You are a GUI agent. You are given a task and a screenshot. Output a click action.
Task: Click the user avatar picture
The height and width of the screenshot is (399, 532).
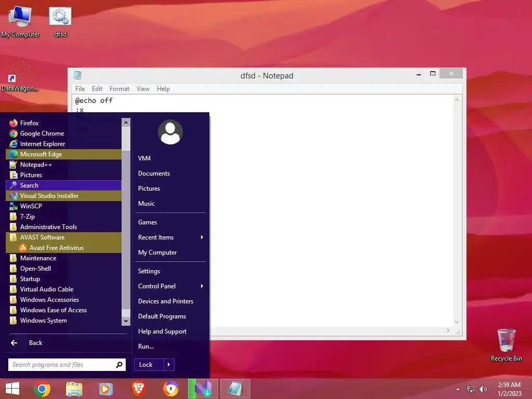[170, 132]
